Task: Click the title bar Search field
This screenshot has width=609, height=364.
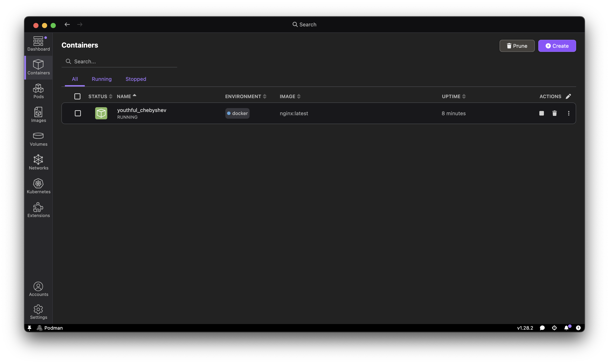Action: [x=304, y=24]
